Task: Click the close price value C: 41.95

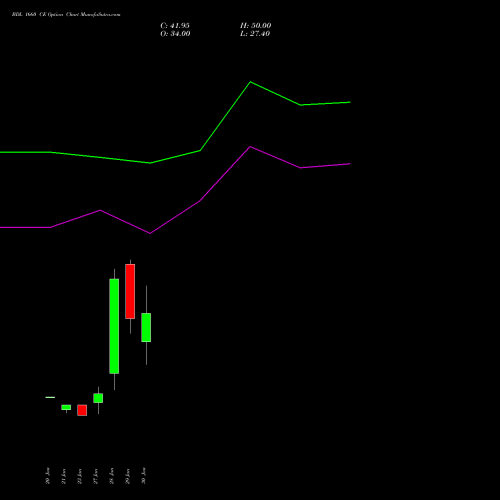Action: point(175,26)
